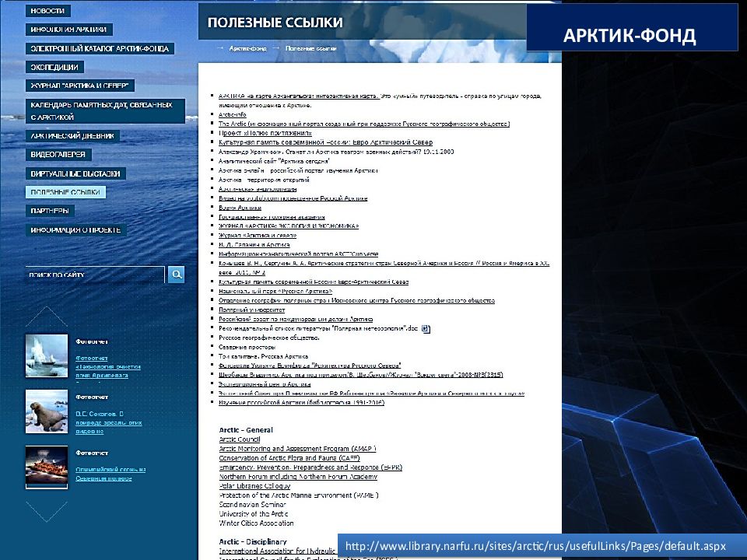
Task: Go to ВИРТУАЛЬНЫЕ ВЫСТАВКИ in the menu
Action: (x=75, y=173)
